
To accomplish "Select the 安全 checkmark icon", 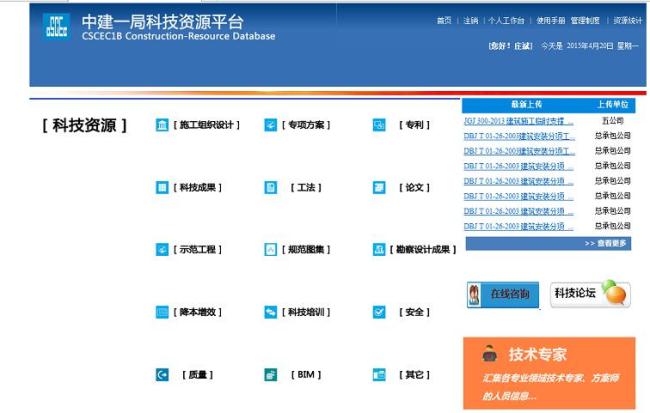I will (379, 312).
